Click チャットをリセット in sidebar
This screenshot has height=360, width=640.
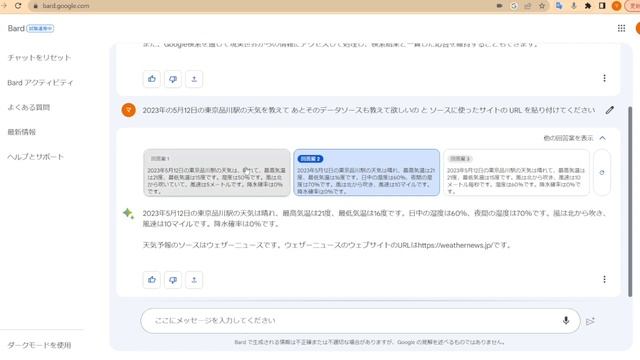39,58
